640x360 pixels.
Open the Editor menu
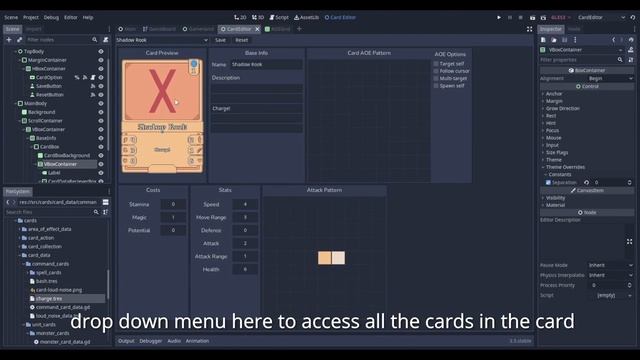(71, 18)
